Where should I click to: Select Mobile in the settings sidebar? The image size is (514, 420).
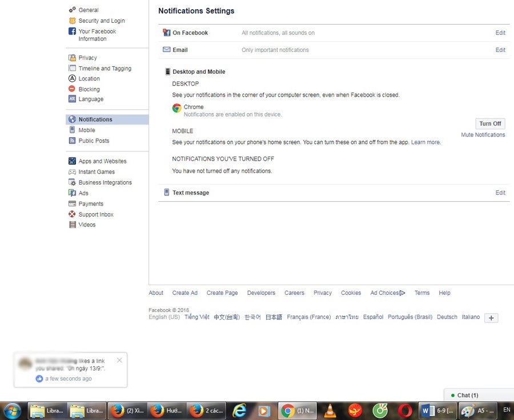87,130
